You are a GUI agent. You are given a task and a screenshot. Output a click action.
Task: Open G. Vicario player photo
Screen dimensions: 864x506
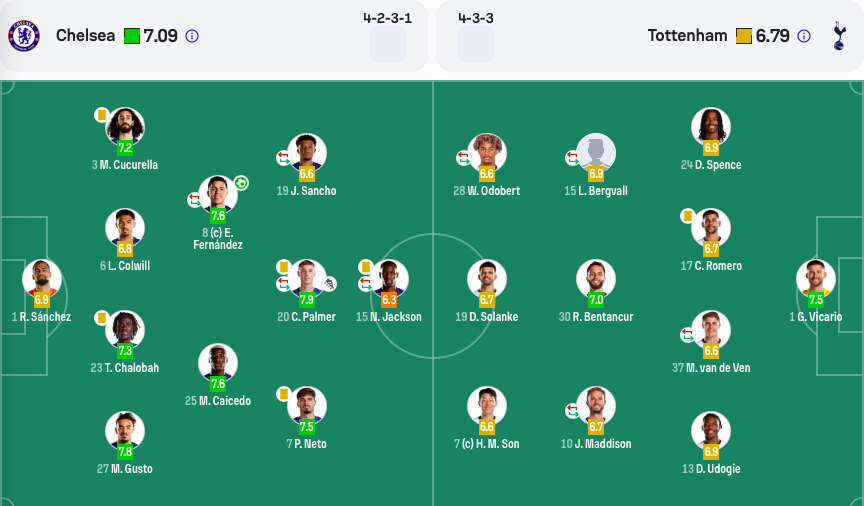(816, 279)
